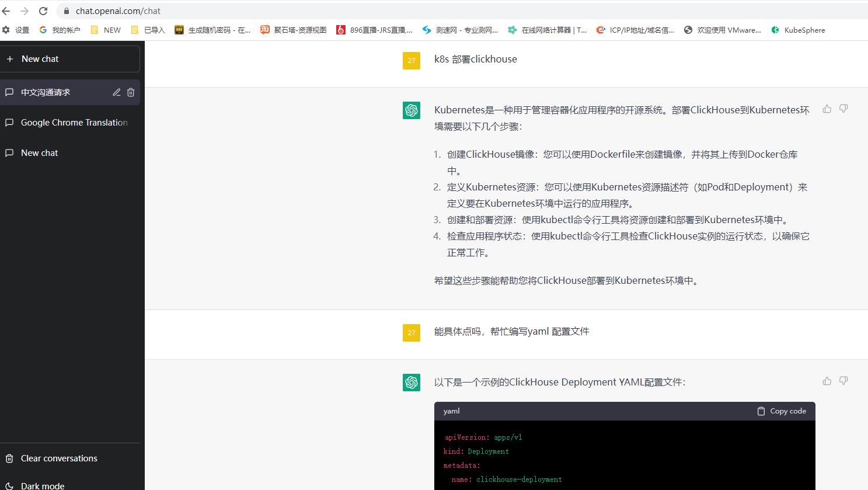Delete the 中文沟通请求 chat with trash icon

131,92
